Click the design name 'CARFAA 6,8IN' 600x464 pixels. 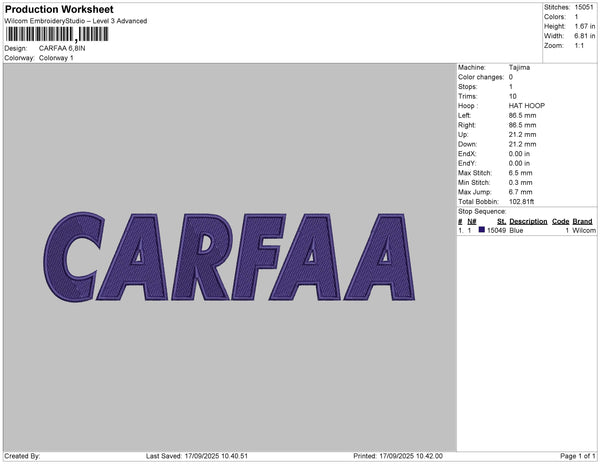tap(62, 49)
